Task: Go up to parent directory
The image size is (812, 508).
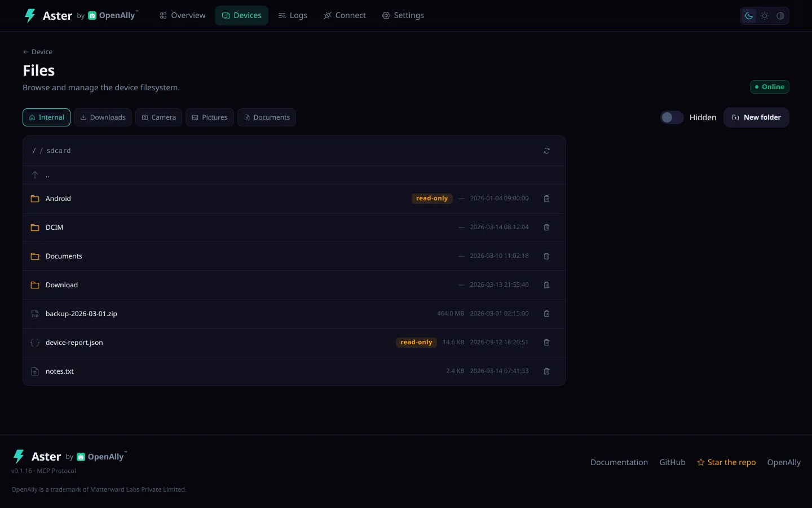Action: coord(294,175)
